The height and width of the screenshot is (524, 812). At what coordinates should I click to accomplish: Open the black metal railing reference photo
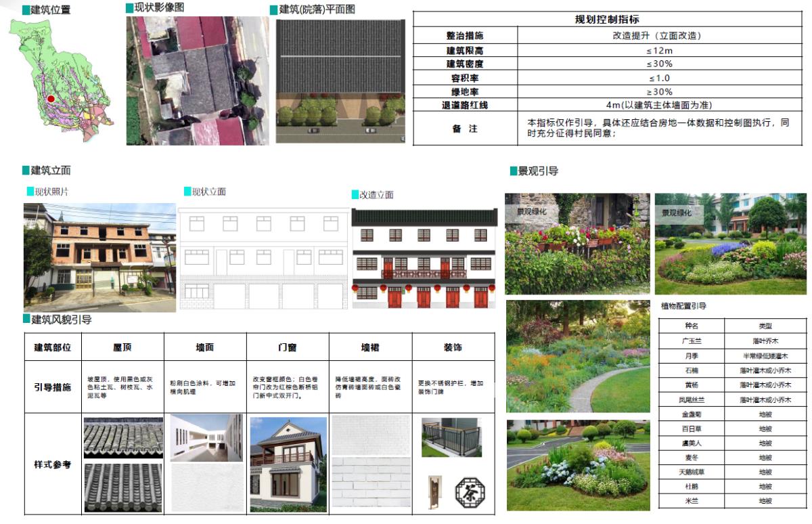[x=451, y=437]
